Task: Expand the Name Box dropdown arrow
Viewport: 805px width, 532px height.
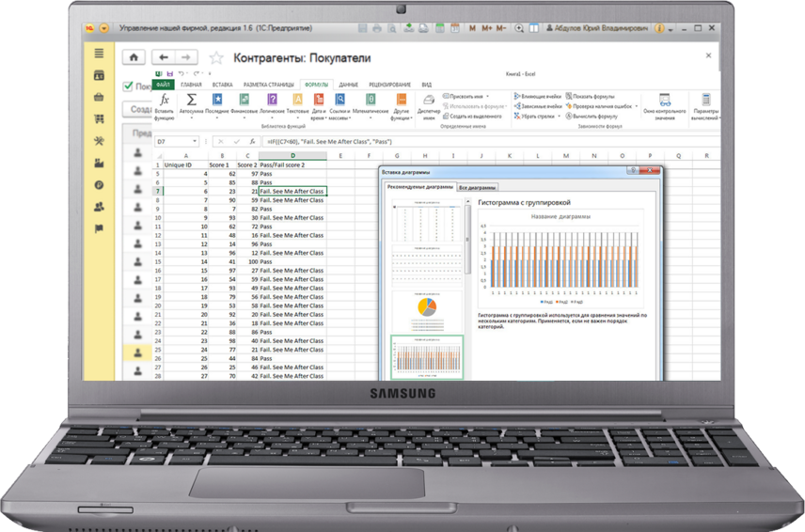Action: click(195, 141)
